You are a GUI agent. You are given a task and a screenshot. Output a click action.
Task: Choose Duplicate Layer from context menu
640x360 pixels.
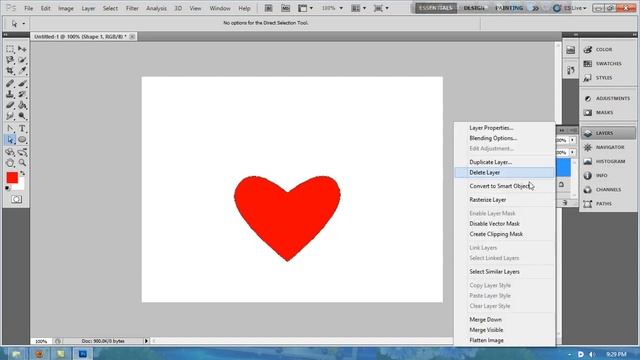504,162
